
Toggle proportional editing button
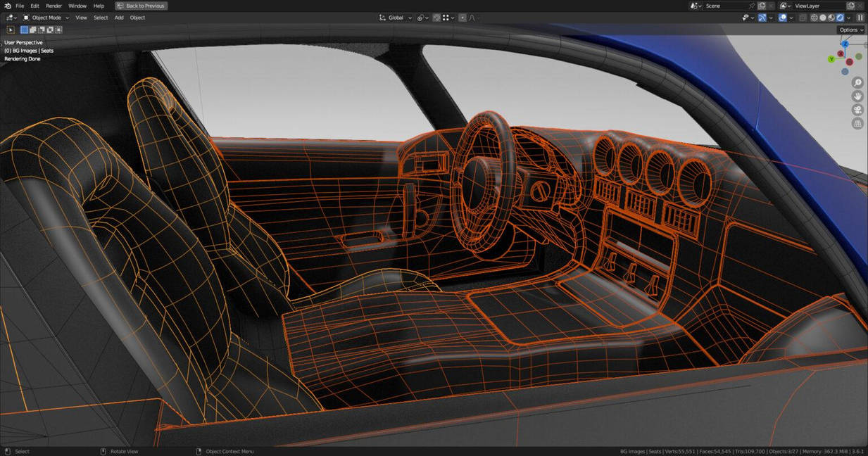tap(462, 18)
